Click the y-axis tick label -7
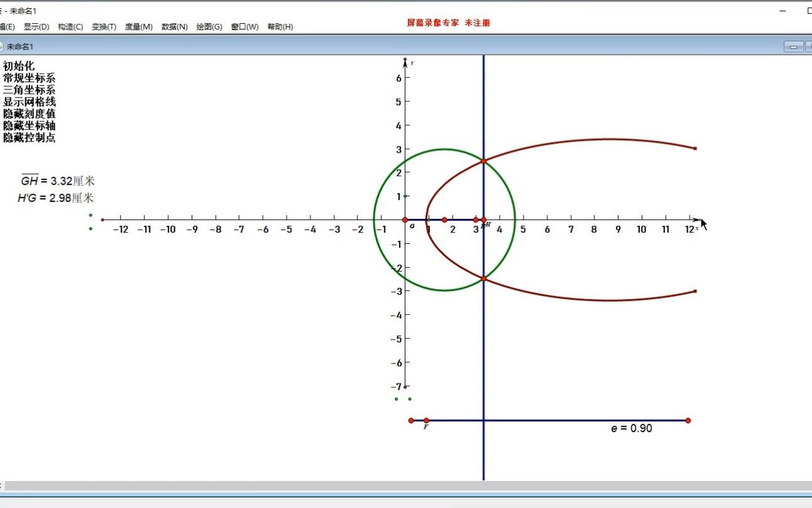 pyautogui.click(x=396, y=386)
